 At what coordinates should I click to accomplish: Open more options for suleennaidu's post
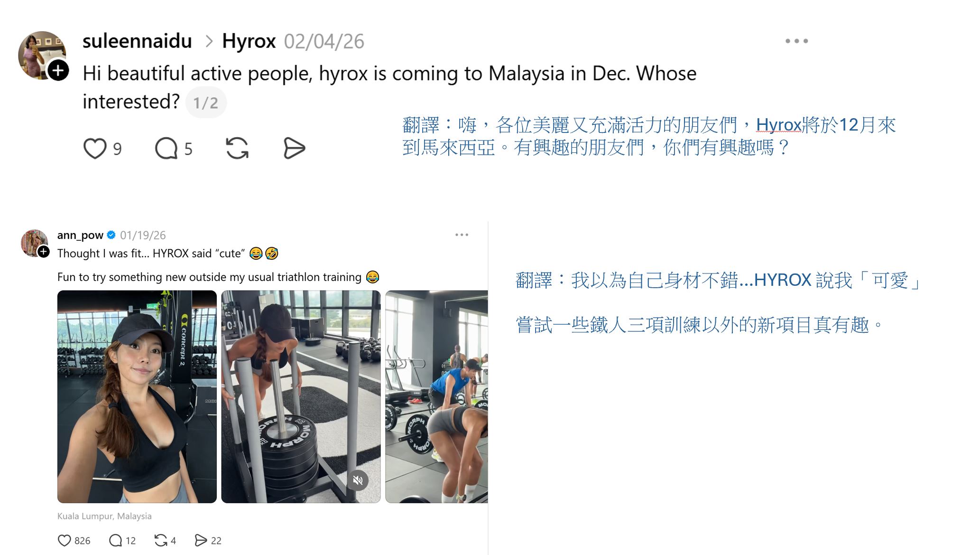(796, 41)
